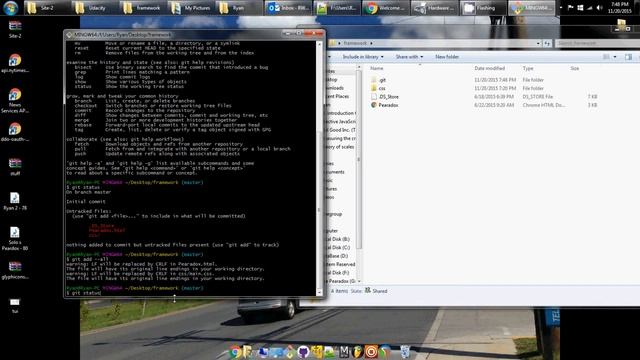
Task: Sort by the Type column header
Action: click(528, 69)
